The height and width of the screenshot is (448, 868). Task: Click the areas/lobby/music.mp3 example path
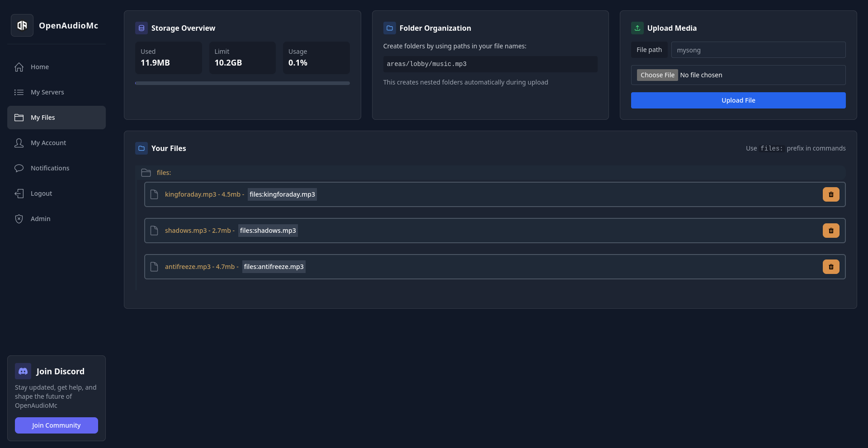tap(491, 64)
